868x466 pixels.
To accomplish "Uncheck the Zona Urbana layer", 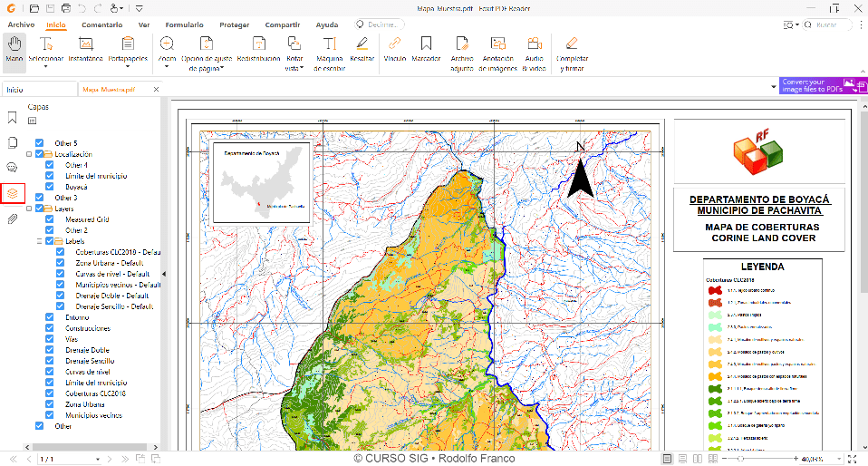I will tap(50, 404).
